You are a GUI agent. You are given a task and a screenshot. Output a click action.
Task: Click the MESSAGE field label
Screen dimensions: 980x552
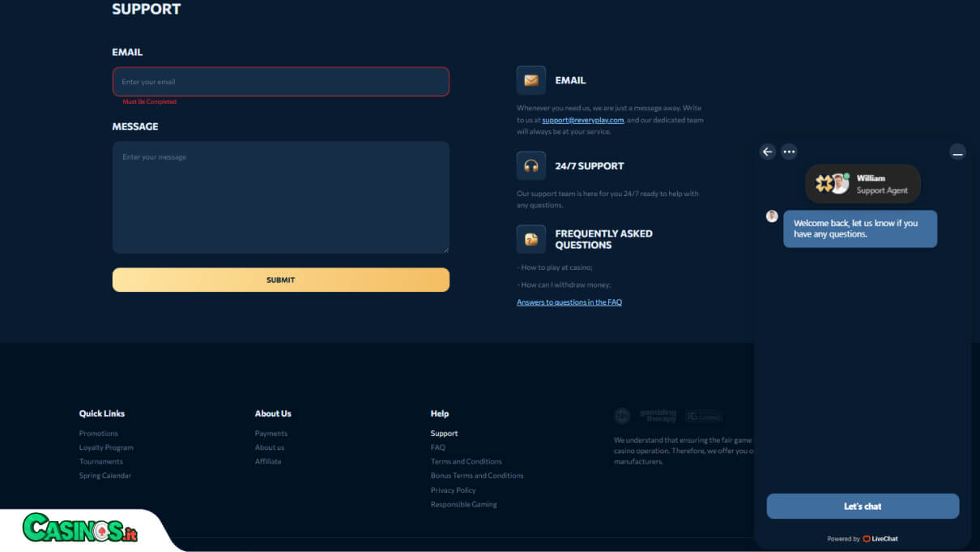pos(135,126)
